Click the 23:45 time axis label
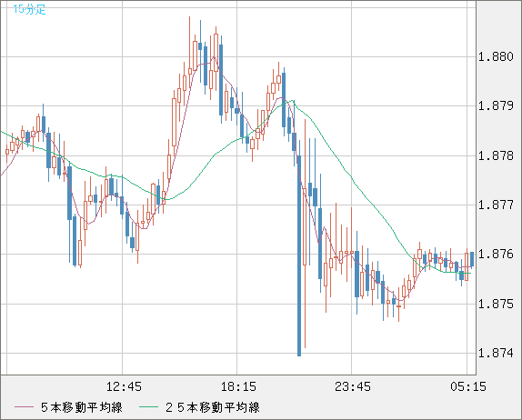The image size is (522, 420). [353, 386]
